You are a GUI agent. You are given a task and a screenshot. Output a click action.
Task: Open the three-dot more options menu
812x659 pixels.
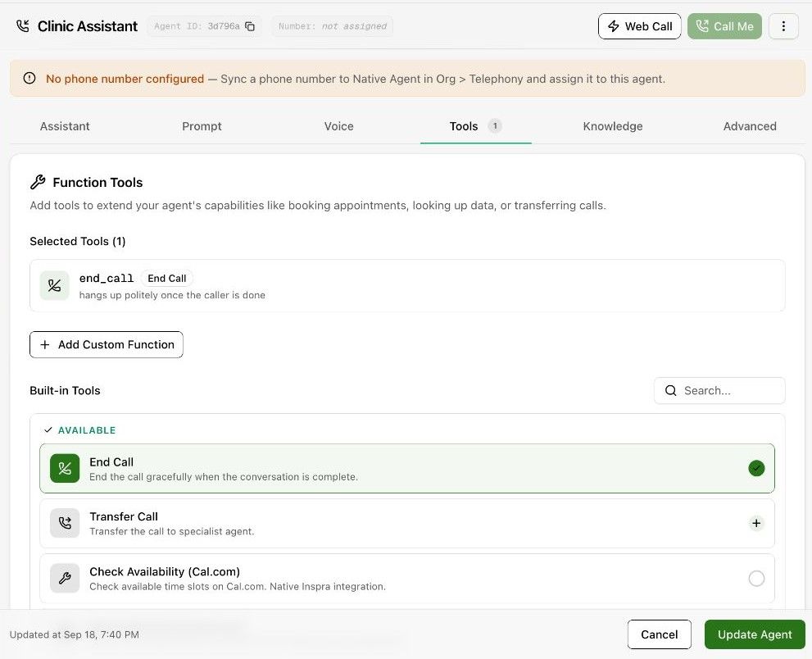tap(783, 26)
